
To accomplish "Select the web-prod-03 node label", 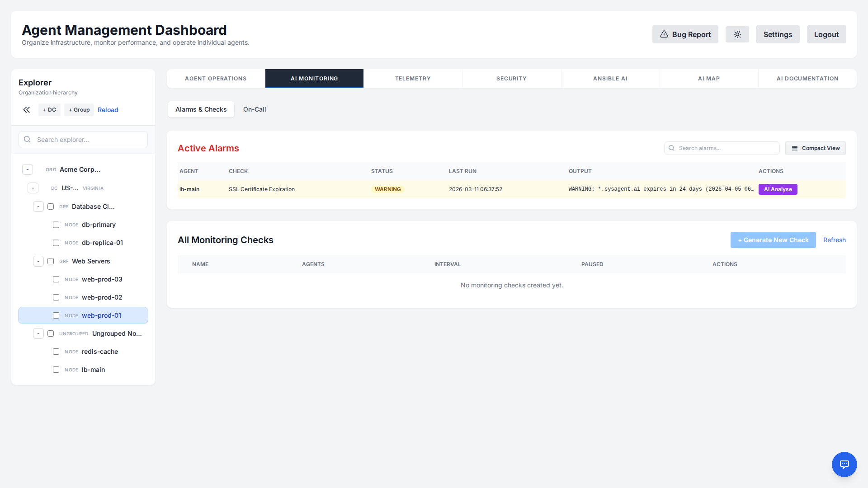I will coord(102,279).
